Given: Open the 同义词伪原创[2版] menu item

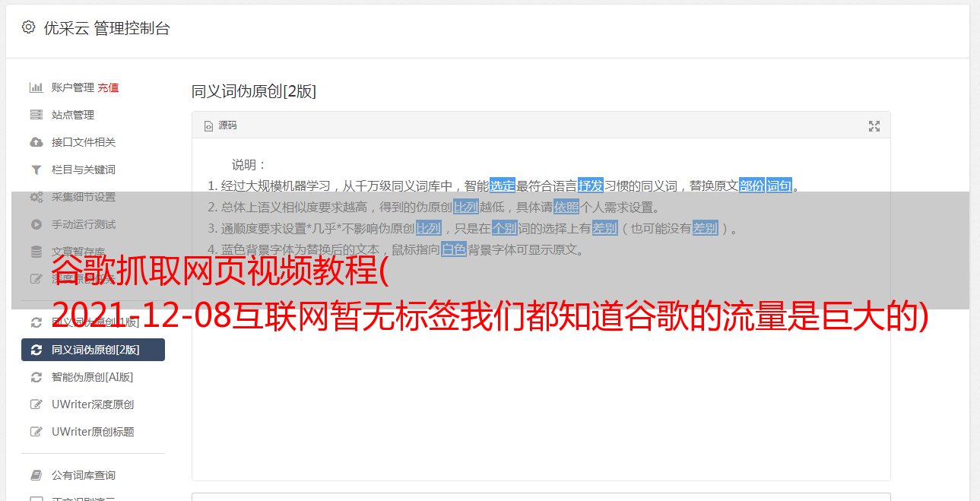Looking at the screenshot, I should tap(93, 350).
